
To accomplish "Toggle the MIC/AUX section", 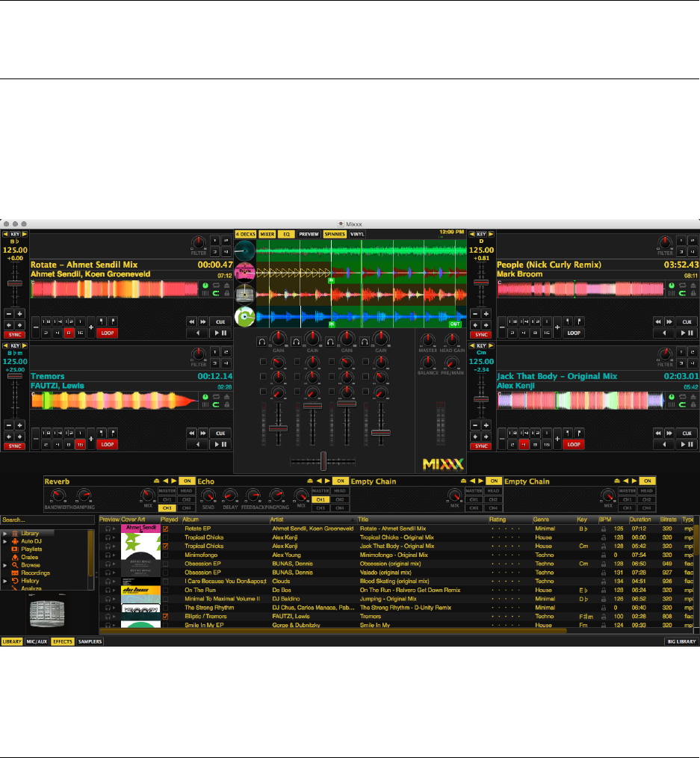I will [37, 642].
